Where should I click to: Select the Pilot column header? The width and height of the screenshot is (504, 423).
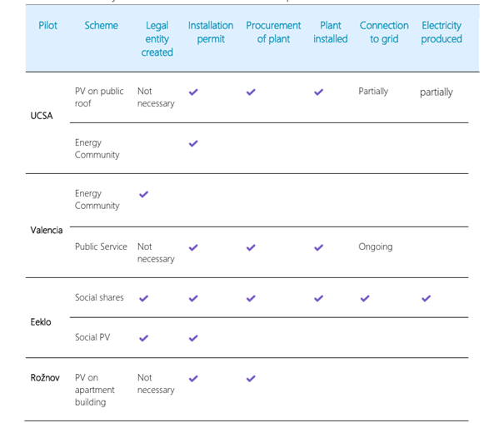tap(47, 25)
